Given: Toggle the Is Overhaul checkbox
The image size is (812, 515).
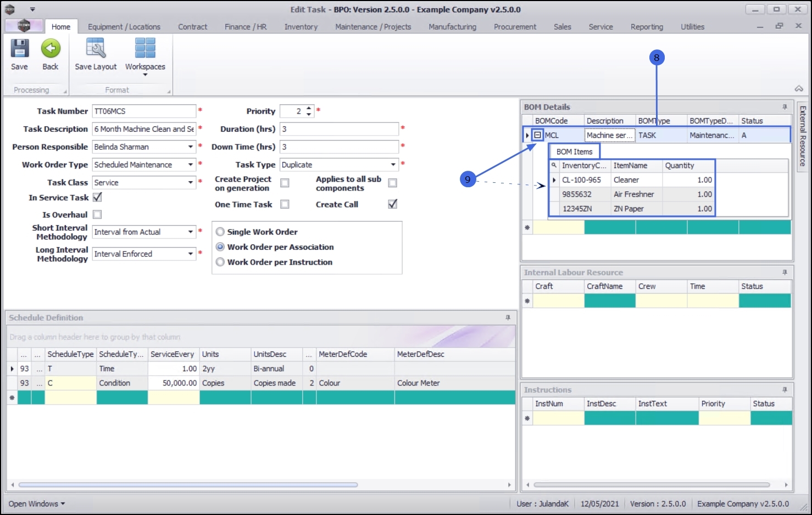Looking at the screenshot, I should (97, 215).
